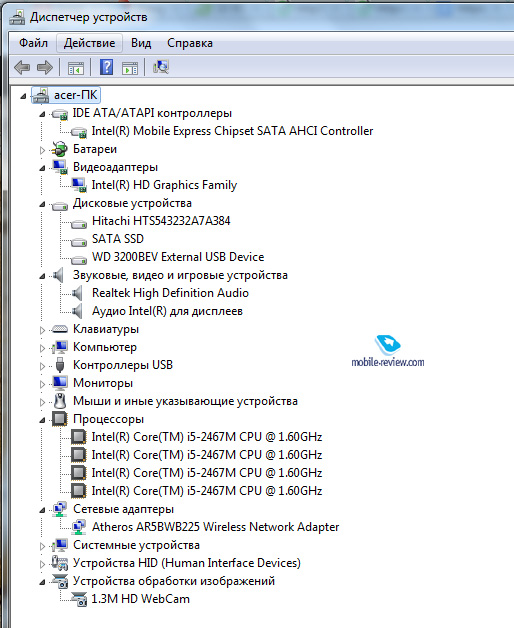
Task: Open the Help question-mark toolbar icon
Action: click(x=106, y=67)
